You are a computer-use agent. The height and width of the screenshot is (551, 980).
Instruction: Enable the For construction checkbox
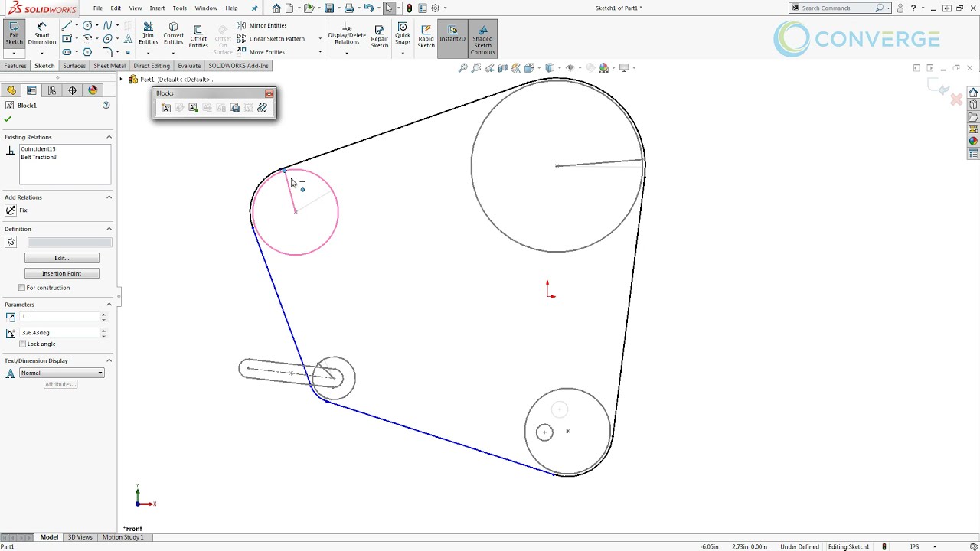tap(22, 288)
